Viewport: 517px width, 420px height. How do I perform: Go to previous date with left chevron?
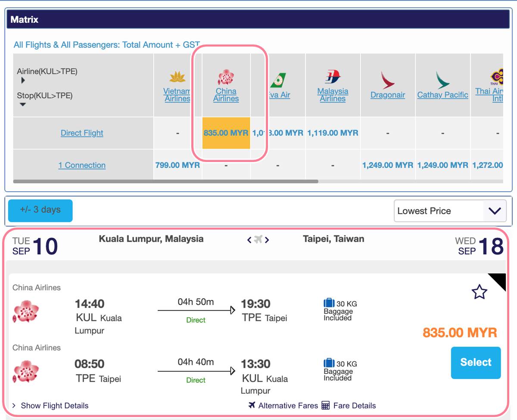click(249, 240)
